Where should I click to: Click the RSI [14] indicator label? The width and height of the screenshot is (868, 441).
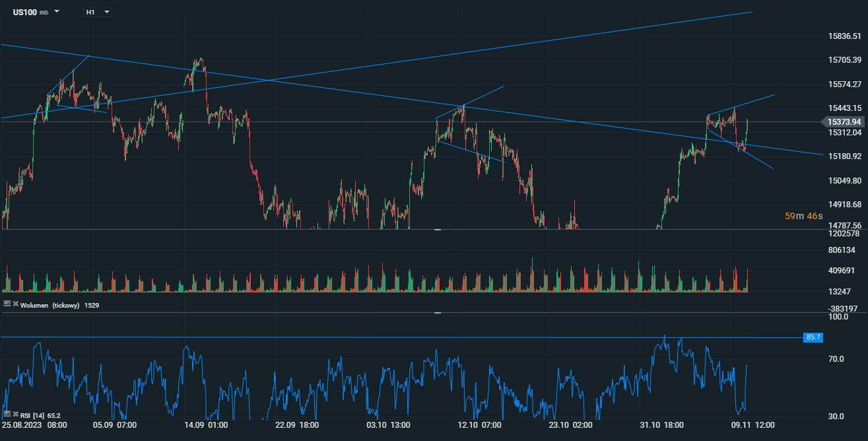click(32, 415)
